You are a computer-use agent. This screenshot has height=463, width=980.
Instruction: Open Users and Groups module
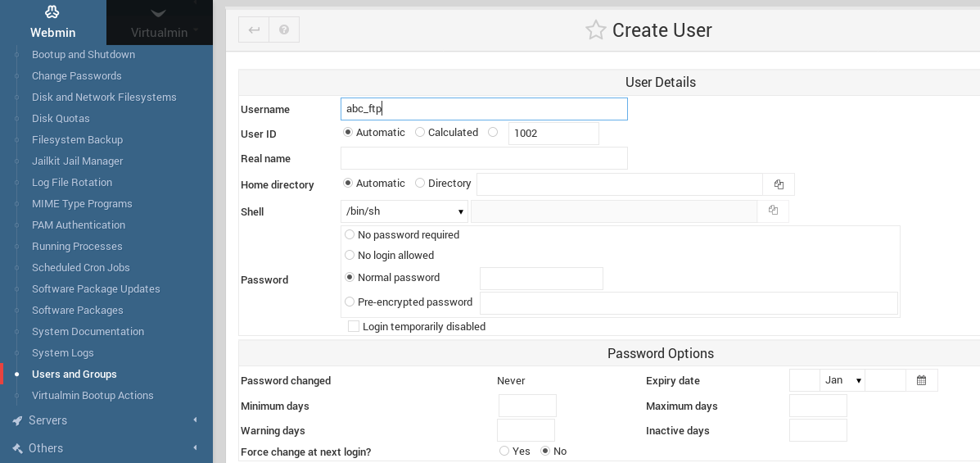74,374
